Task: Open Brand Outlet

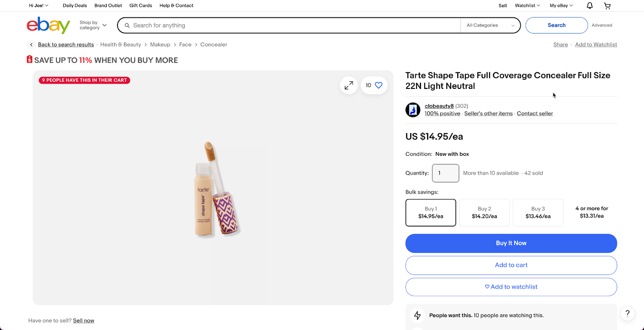Action: click(x=108, y=6)
